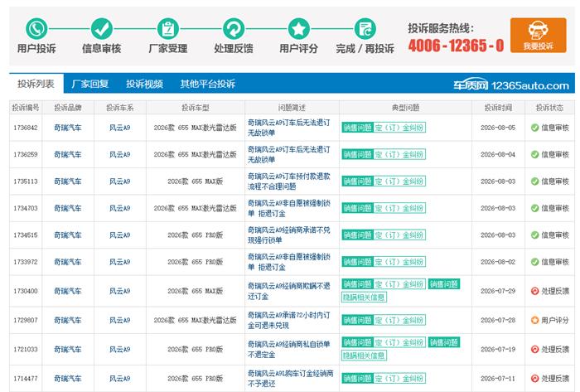The width and height of the screenshot is (580, 392).
Task: Click 奇瑞汽车 brand link in row 1714477
Action: click(68, 378)
